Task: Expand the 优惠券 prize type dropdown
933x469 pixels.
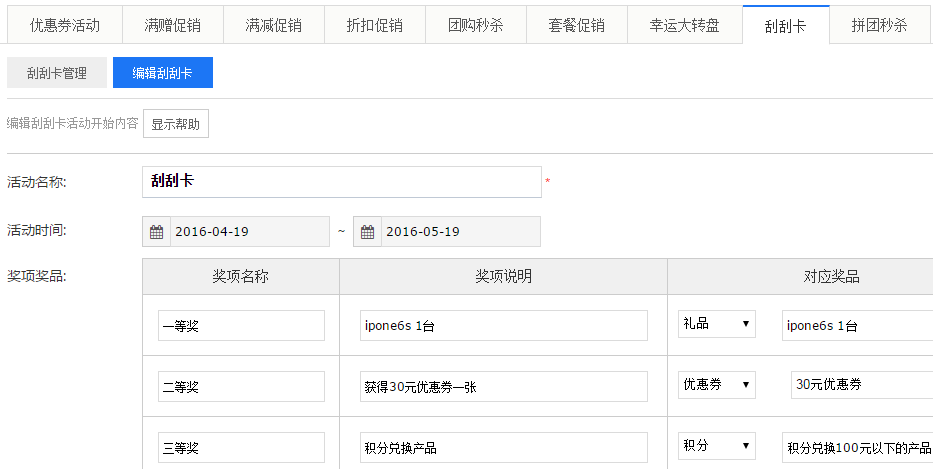Action: click(716, 385)
